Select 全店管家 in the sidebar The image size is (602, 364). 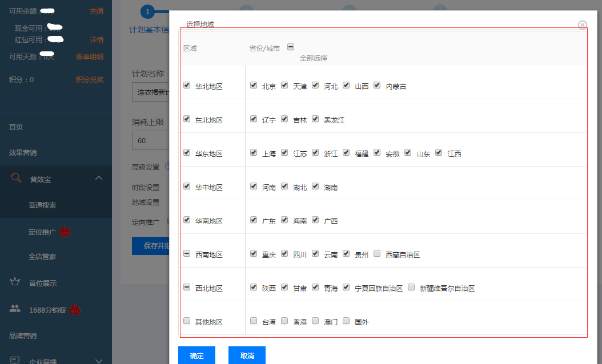click(42, 257)
